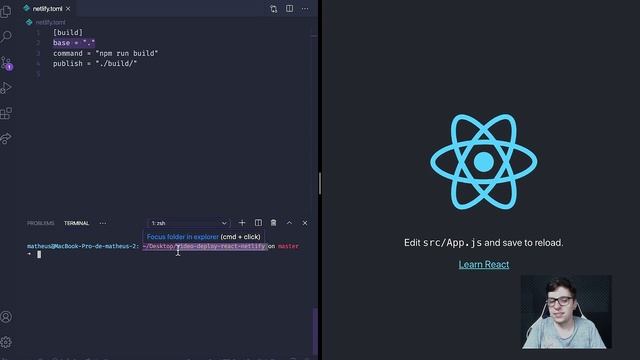
Task: Open the Manage gear icon
Action: (x=6, y=342)
